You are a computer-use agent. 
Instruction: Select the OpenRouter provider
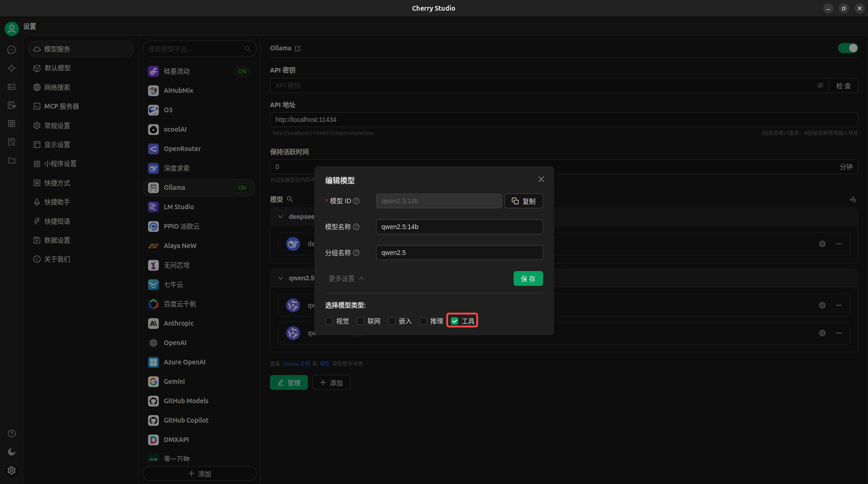(x=199, y=149)
